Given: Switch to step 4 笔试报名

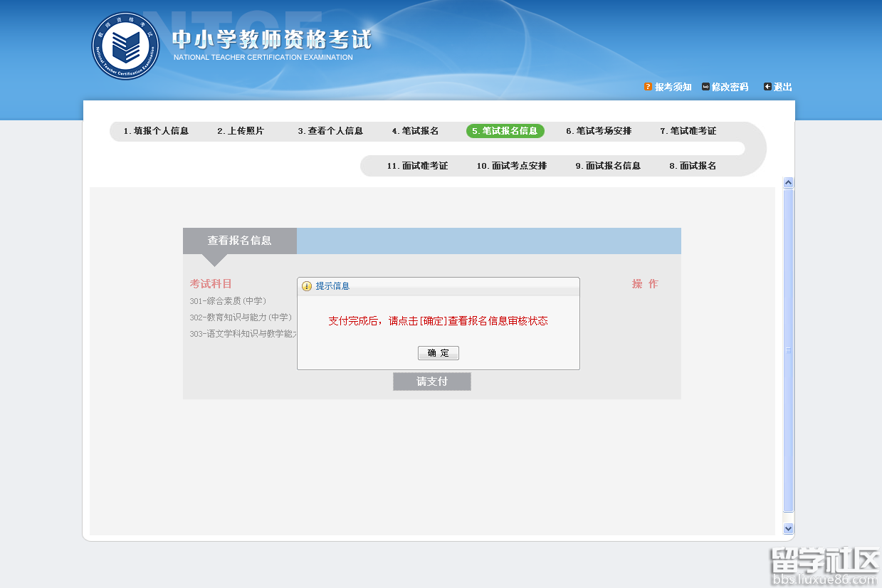Looking at the screenshot, I should coord(416,131).
